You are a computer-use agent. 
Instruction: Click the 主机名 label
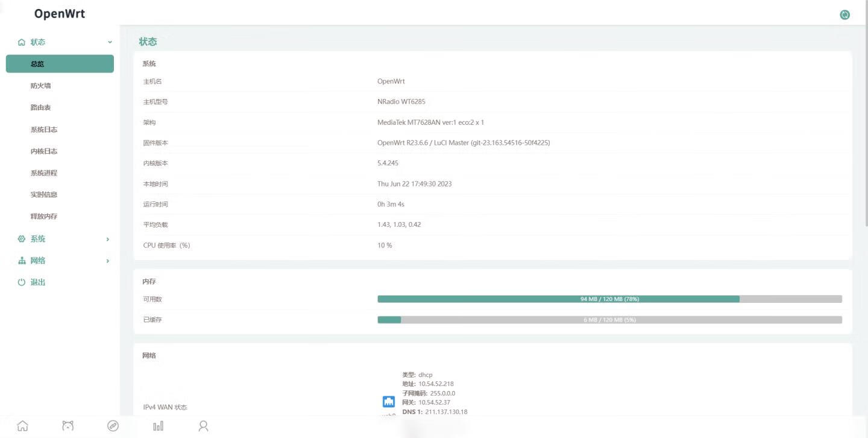click(153, 81)
